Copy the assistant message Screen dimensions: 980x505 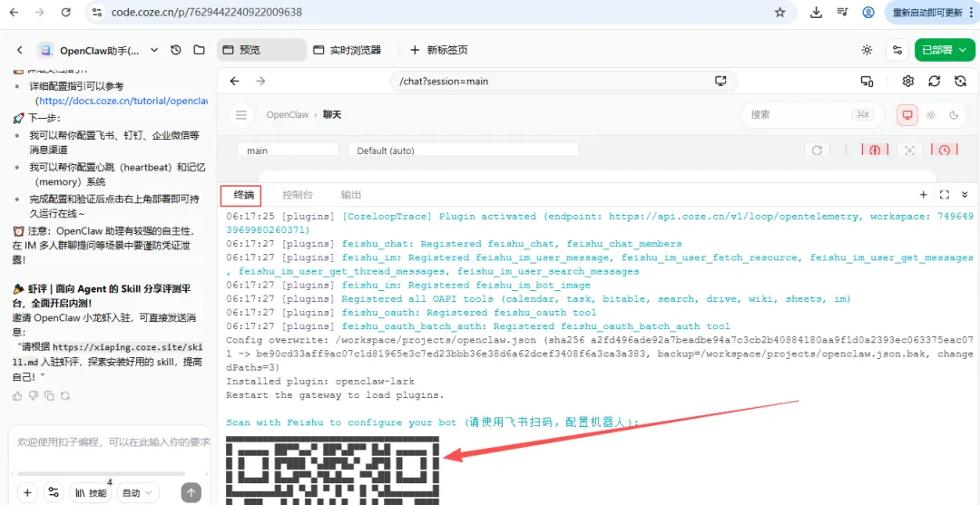[49, 396]
